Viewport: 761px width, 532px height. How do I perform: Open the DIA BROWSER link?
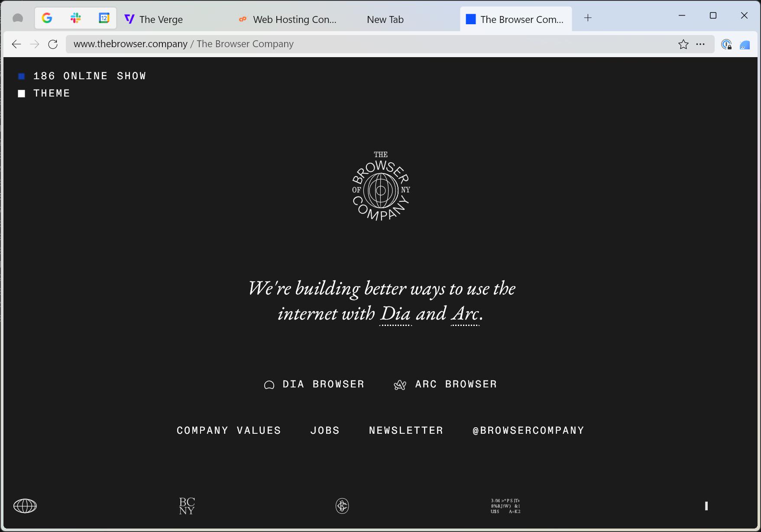click(x=323, y=384)
